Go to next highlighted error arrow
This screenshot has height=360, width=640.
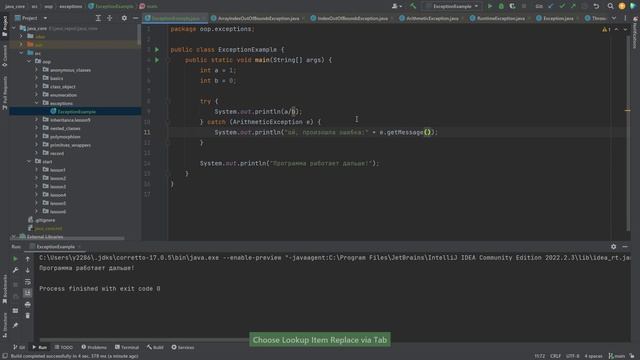(625, 29)
